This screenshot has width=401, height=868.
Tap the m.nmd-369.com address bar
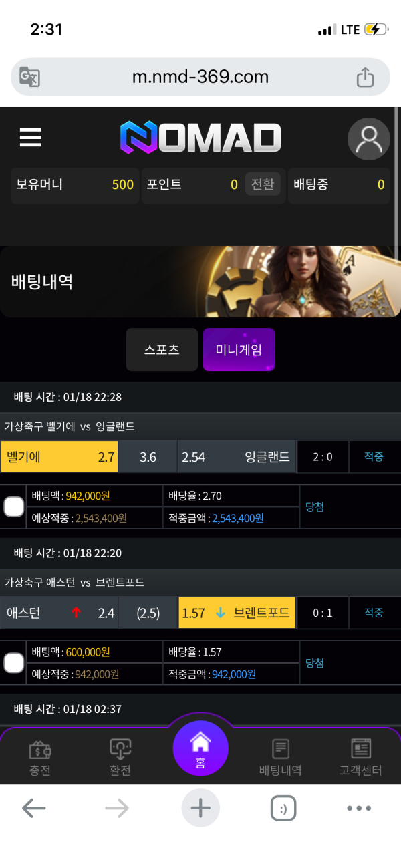coord(200,77)
